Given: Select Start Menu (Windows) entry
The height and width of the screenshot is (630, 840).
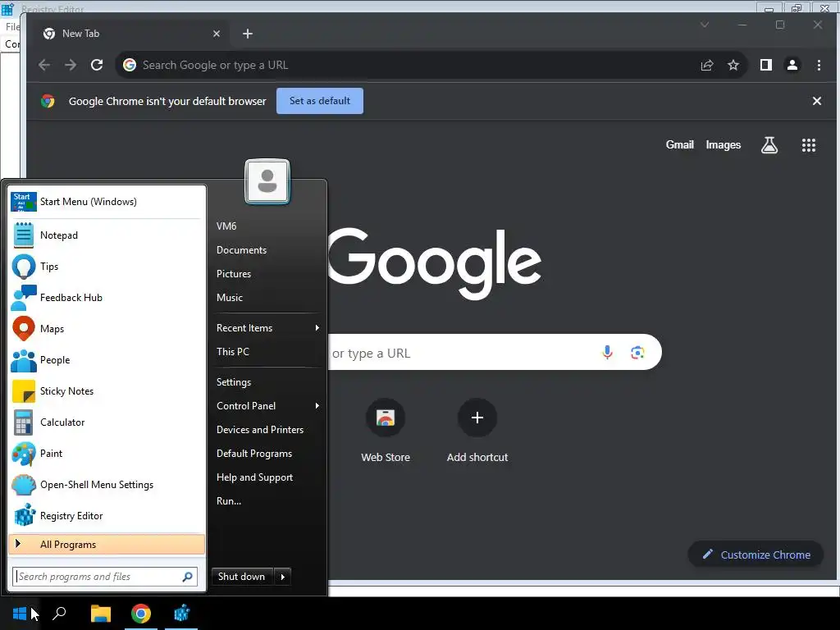Looking at the screenshot, I should click(x=107, y=202).
